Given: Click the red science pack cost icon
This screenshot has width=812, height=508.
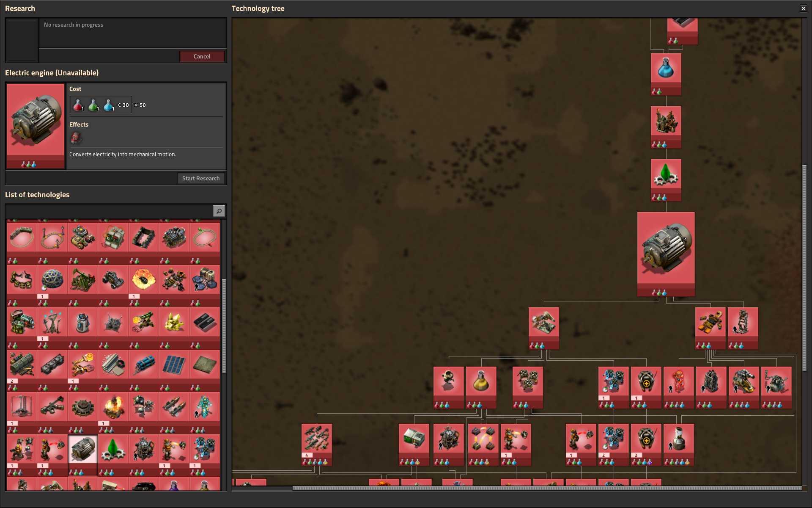Looking at the screenshot, I should pyautogui.click(x=78, y=105).
